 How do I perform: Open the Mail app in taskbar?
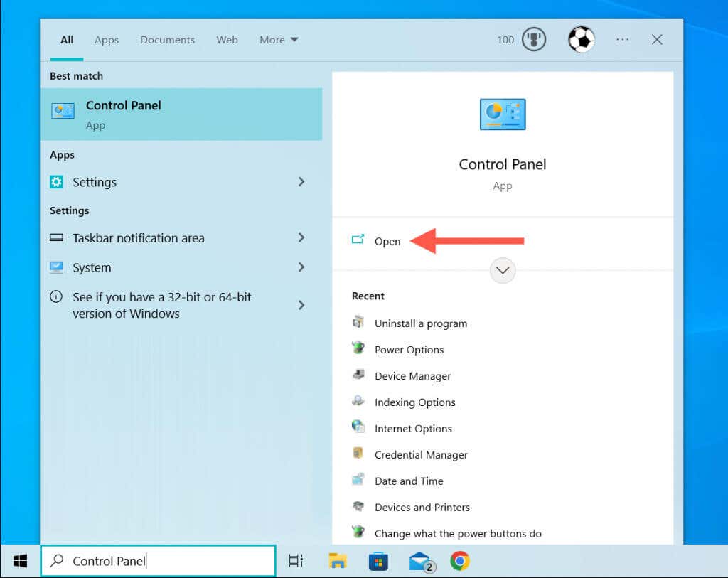click(421, 561)
